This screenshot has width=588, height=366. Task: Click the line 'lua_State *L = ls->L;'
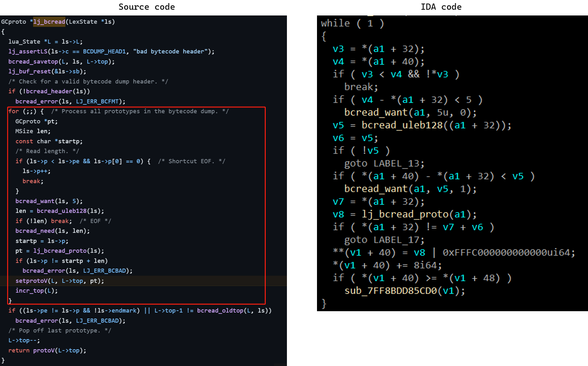point(45,42)
